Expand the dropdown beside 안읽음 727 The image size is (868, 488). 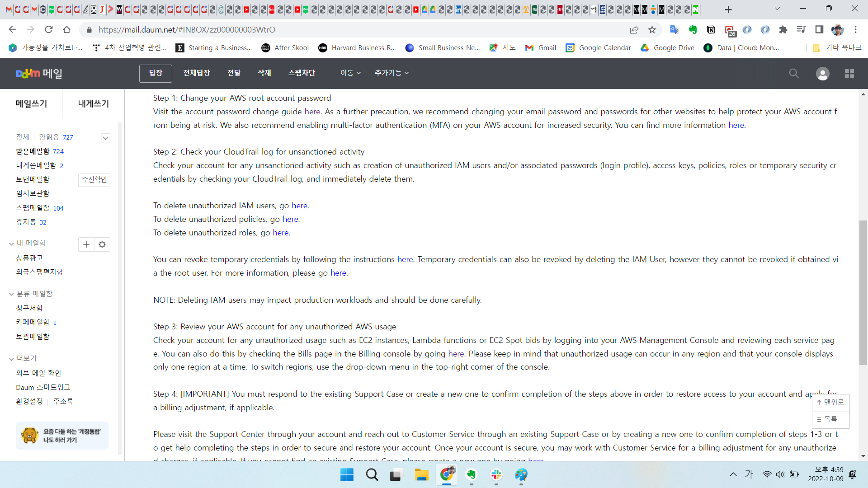[105, 138]
